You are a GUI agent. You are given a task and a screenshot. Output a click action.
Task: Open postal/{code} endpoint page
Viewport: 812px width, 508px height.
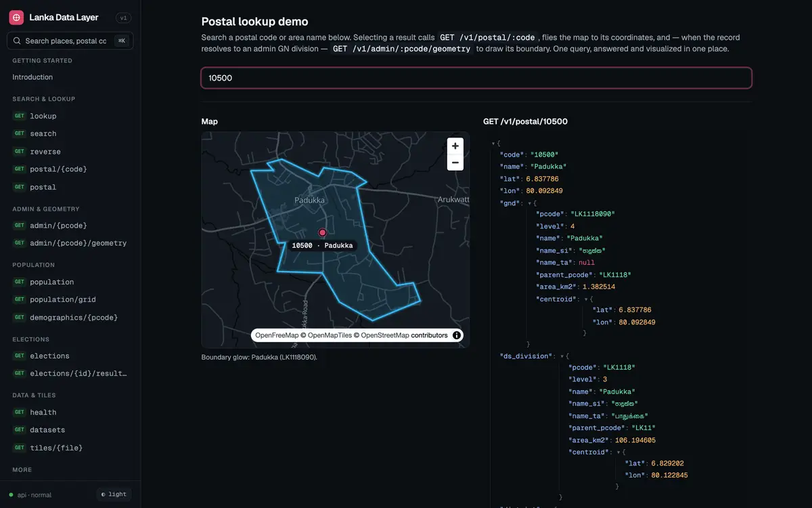click(58, 169)
